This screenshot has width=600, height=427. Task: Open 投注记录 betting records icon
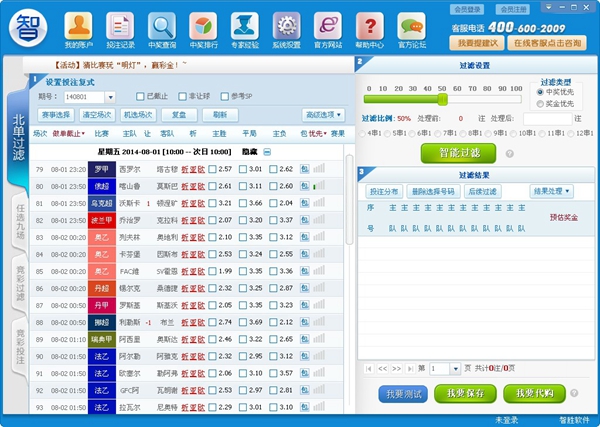(119, 26)
